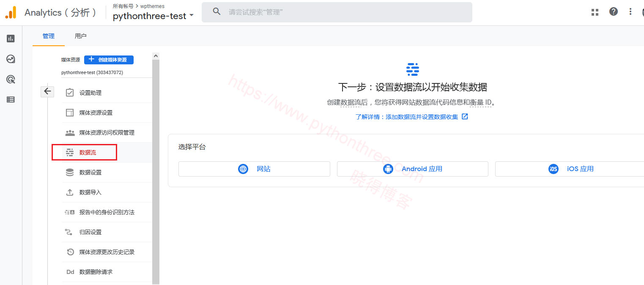Open 媒体资源更改历史记录 menu item
This screenshot has height=285, width=644.
coord(107,252)
